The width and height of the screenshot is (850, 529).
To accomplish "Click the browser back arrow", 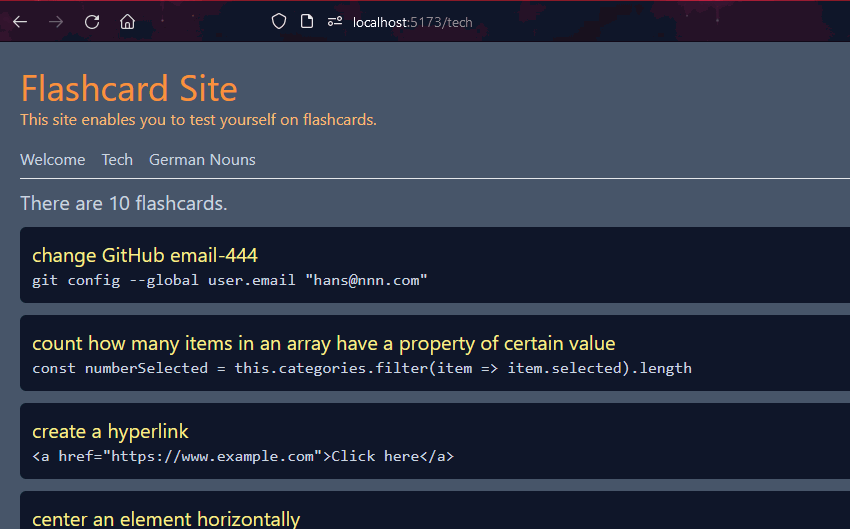I will click(20, 22).
